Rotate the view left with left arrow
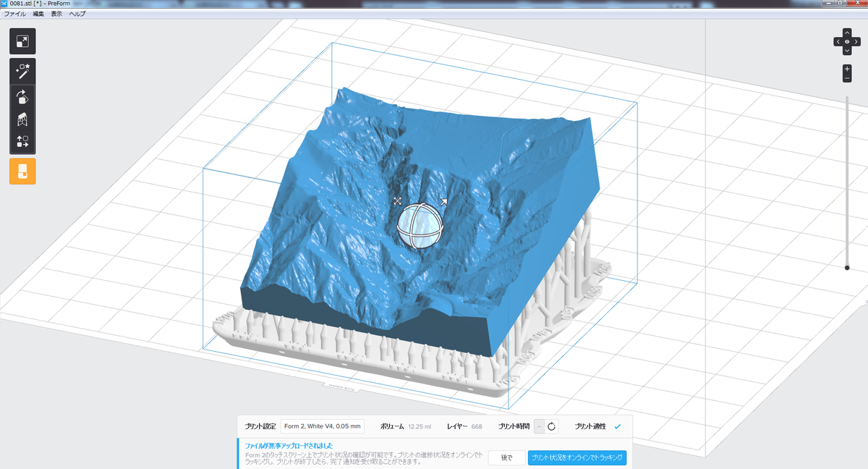The height and width of the screenshot is (469, 868). 838,42
